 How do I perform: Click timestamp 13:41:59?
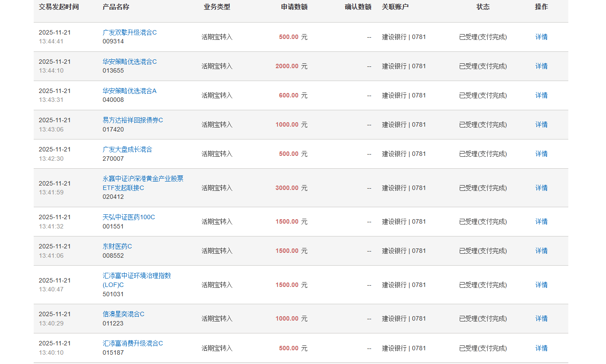[x=51, y=192]
